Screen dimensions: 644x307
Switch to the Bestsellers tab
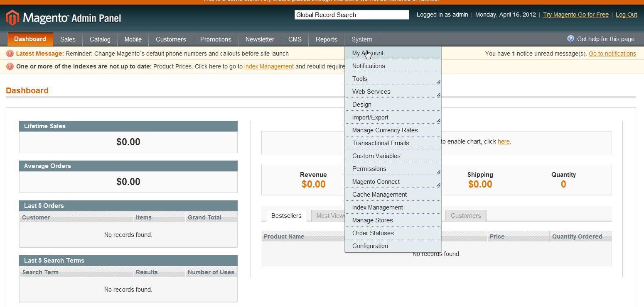point(286,216)
